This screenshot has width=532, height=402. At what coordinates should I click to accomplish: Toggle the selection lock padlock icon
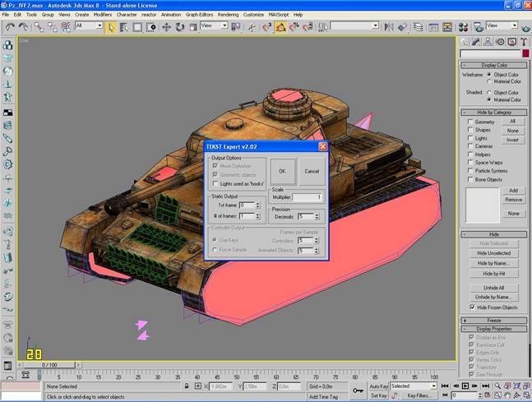[187, 386]
